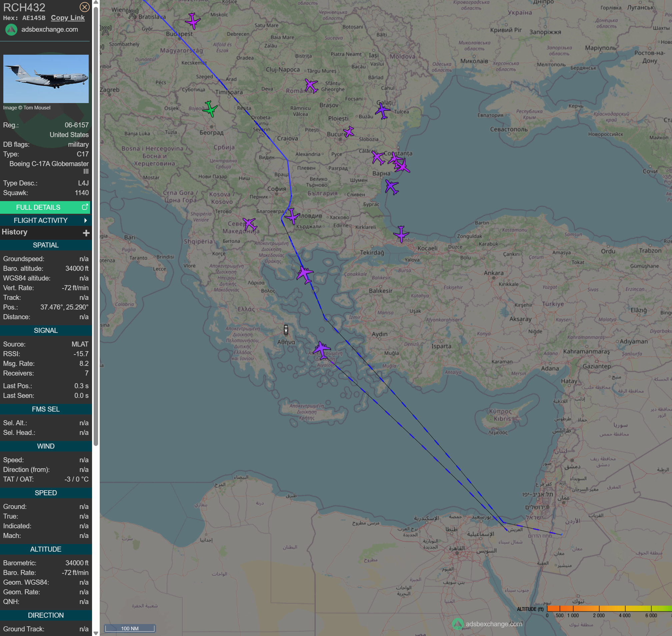The image size is (672, 636).
Task: Click the RCH432 callsign title
Action: pyautogui.click(x=24, y=7)
